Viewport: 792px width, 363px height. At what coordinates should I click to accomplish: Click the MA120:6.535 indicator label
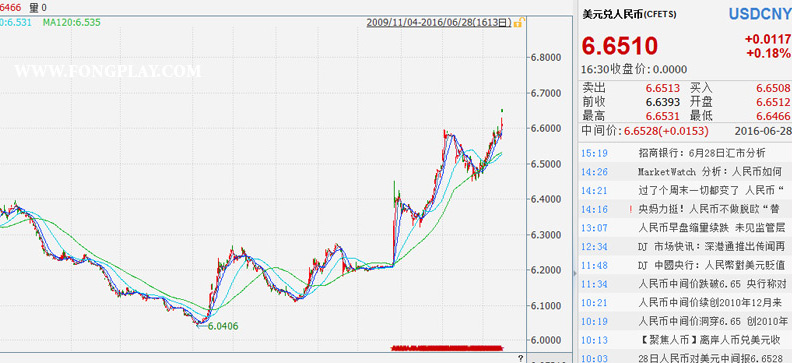click(71, 22)
